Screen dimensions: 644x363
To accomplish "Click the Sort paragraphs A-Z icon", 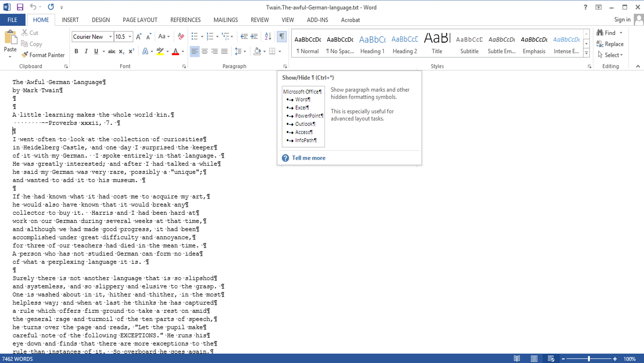I will 268,36.
